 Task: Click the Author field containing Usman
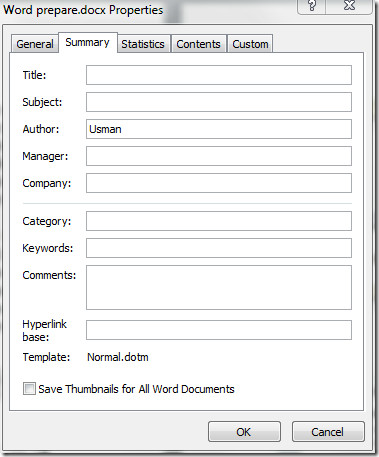(219, 129)
